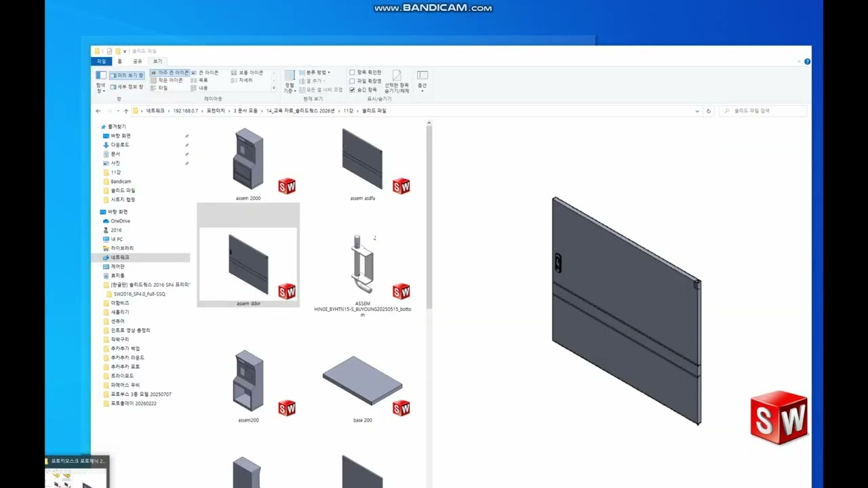Choose Large icons (큰 아이콘) layout

tap(205, 73)
